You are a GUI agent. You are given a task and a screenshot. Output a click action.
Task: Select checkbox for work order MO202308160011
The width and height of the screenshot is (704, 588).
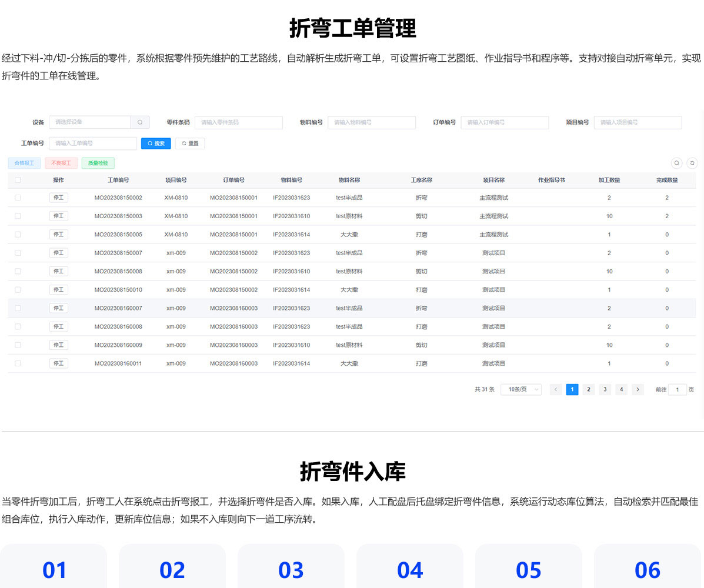tap(18, 363)
